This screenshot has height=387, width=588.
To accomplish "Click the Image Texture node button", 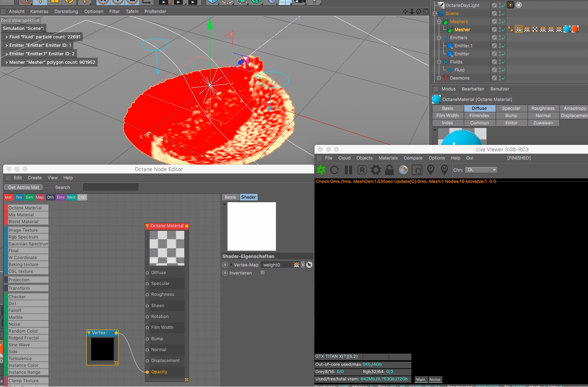I will [x=26, y=230].
